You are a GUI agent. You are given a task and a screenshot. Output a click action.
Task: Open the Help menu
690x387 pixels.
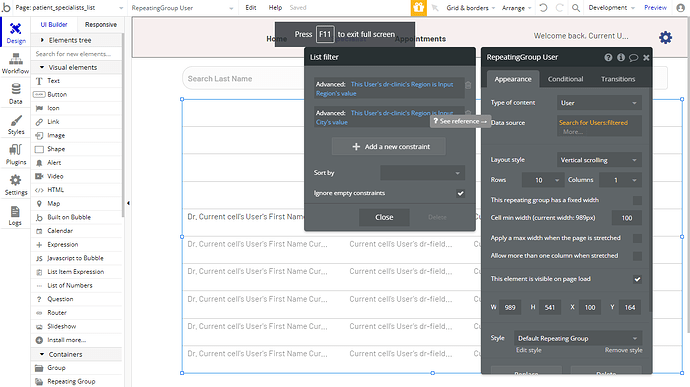275,7
